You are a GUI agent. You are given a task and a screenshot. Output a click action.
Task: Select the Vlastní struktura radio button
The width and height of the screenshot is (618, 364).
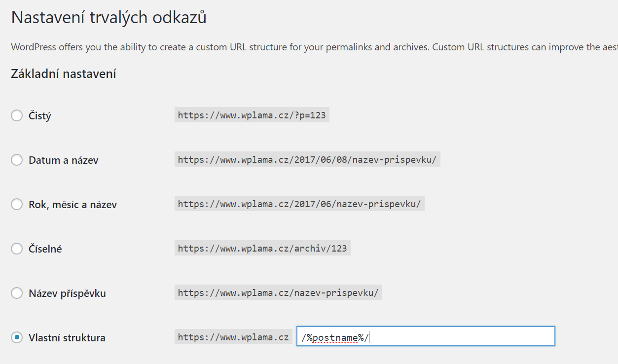click(x=17, y=337)
